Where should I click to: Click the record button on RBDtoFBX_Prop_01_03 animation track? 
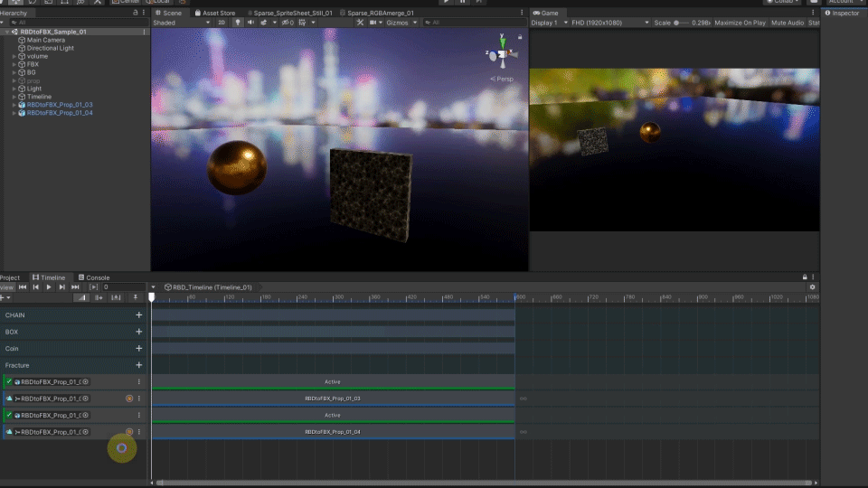coord(129,399)
